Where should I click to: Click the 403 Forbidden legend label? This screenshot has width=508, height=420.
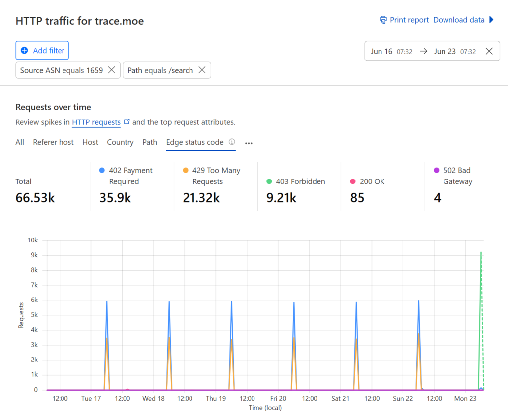[300, 181]
